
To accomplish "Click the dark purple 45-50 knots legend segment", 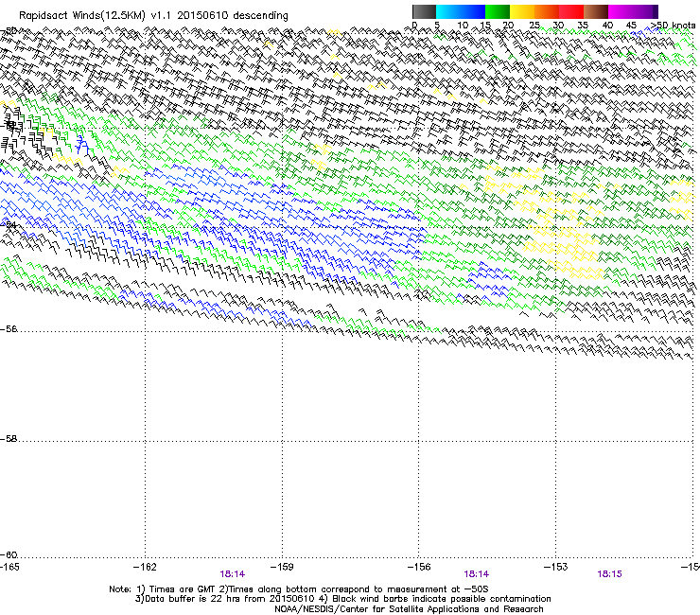I will 645,11.
